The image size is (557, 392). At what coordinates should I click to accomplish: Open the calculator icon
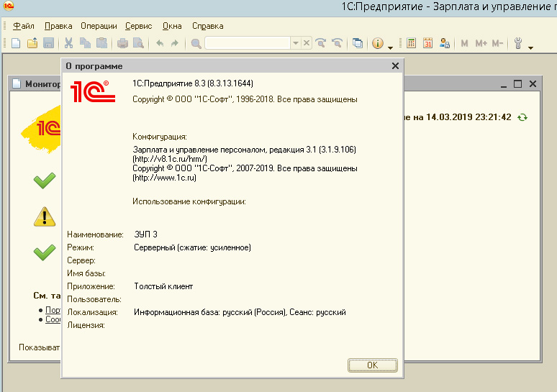(412, 43)
